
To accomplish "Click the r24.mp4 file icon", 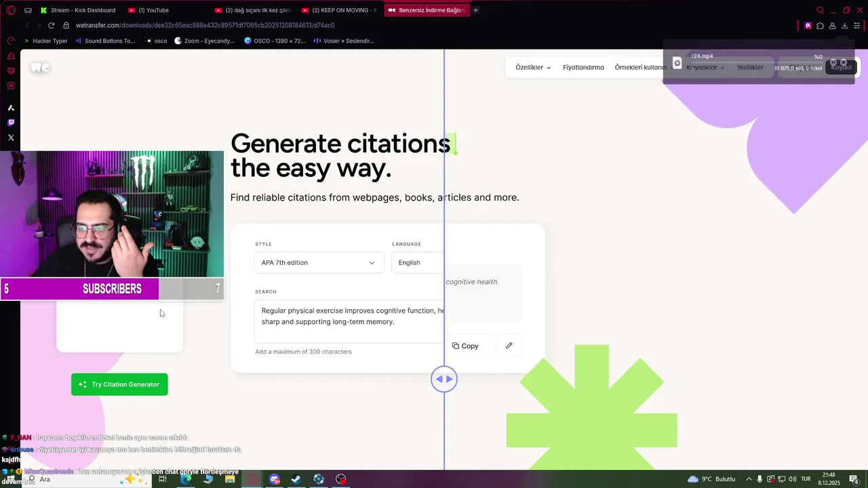I will coord(677,62).
